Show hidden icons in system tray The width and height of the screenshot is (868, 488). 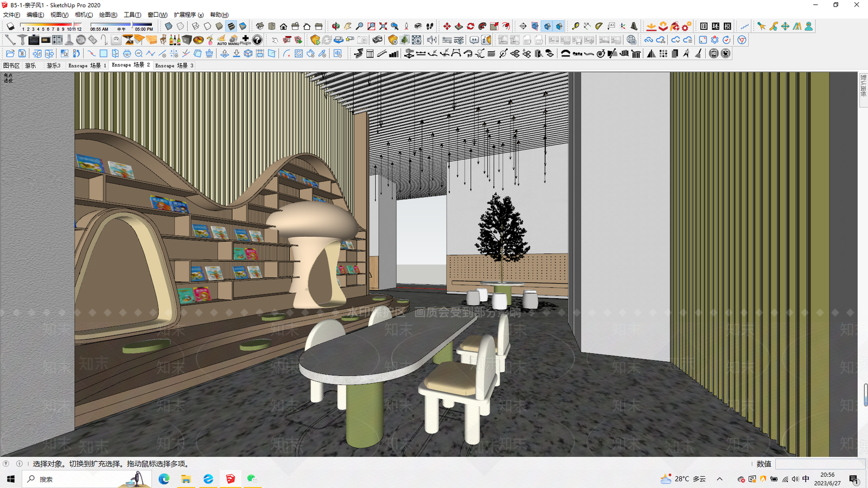[x=720, y=479]
